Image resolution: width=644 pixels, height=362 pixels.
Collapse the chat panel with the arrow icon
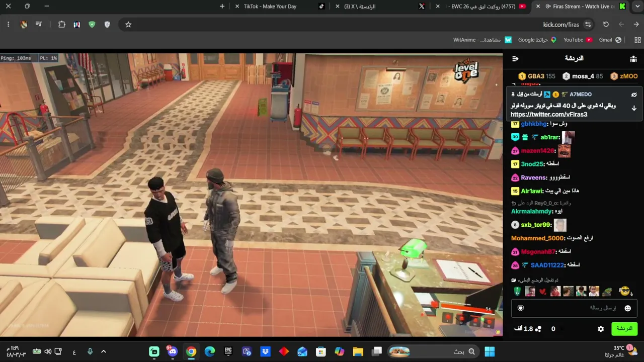(x=515, y=59)
